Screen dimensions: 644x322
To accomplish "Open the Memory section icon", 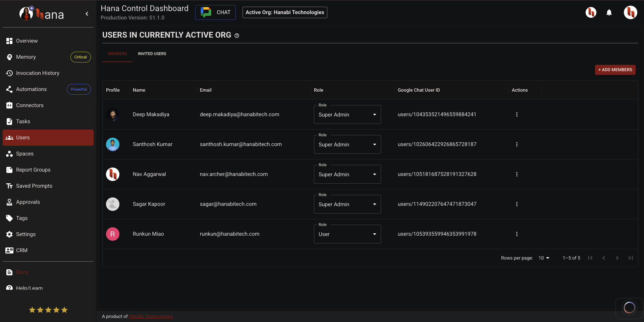I will pyautogui.click(x=9, y=57).
